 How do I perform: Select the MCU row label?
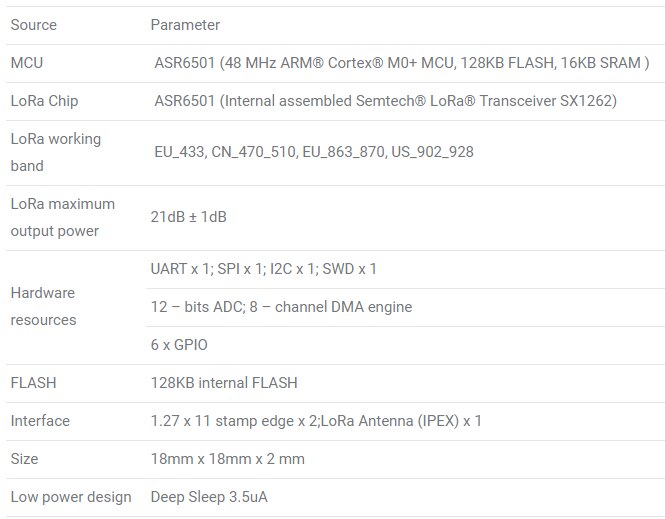pos(27,63)
